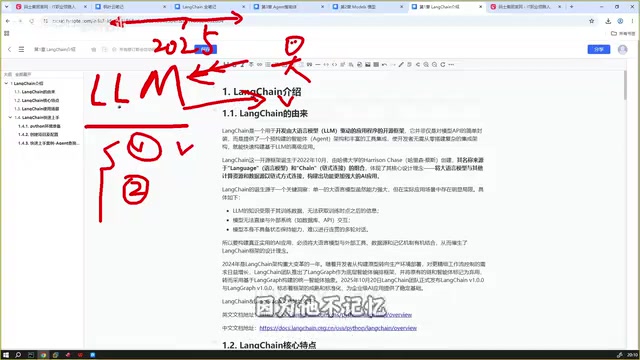The width and height of the screenshot is (640, 360).
Task: Collapse the '1 LangChain介绍' outline node
Action: [x=6, y=83]
